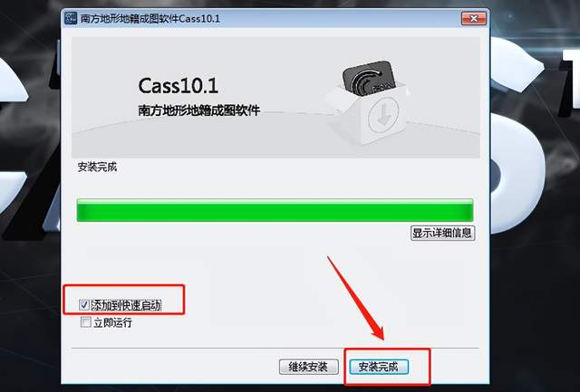Click the red arrow annotation

pyautogui.click(x=355, y=297)
